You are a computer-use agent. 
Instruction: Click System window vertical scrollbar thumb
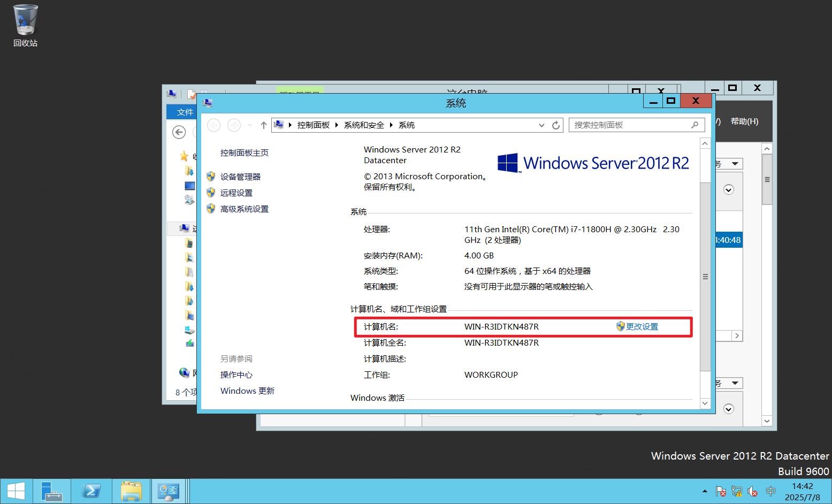click(705, 276)
